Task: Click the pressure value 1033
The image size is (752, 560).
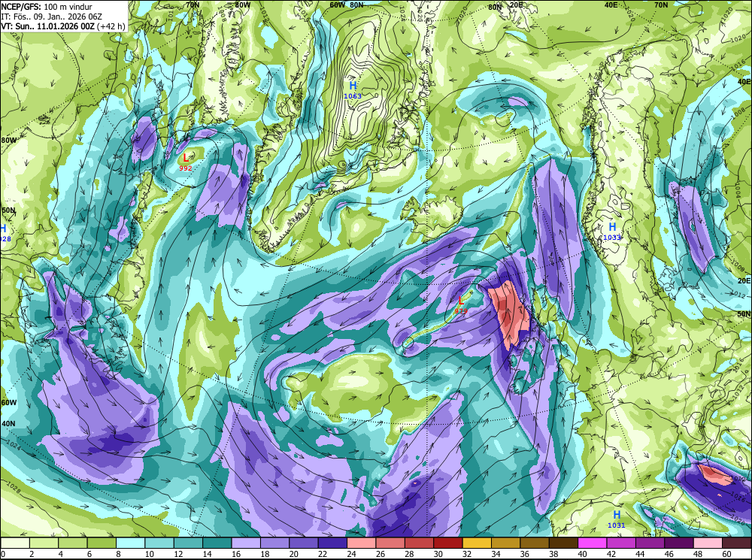Action: tap(612, 238)
